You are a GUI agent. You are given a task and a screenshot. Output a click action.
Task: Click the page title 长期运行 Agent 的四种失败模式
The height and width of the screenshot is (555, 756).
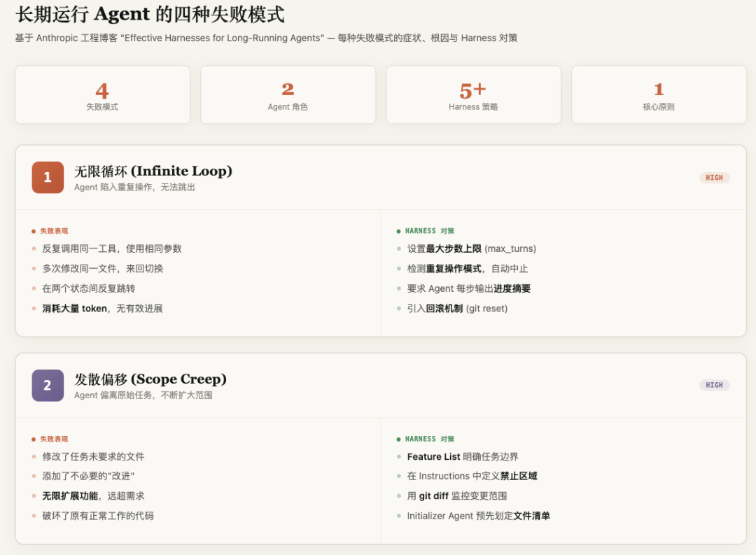click(x=150, y=15)
